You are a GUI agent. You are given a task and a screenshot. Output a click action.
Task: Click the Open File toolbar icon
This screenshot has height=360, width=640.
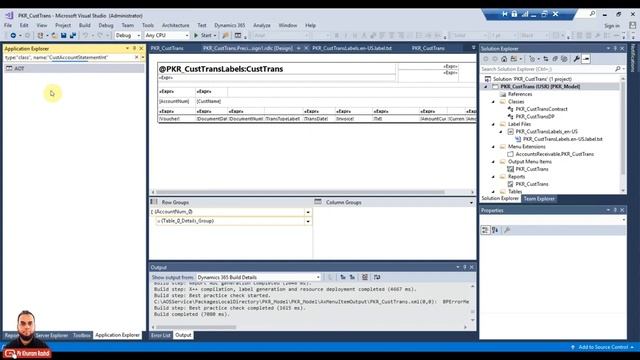54,36
